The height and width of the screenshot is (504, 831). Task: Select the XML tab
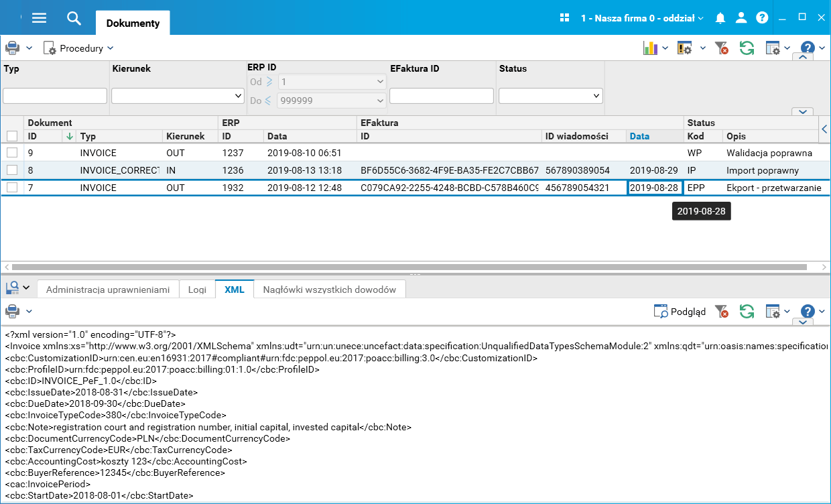tap(235, 290)
